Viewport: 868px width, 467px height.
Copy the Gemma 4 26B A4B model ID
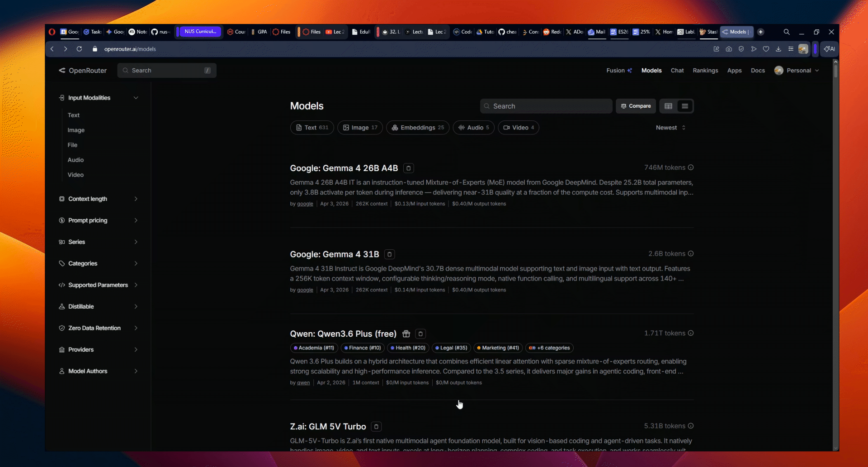tap(408, 168)
